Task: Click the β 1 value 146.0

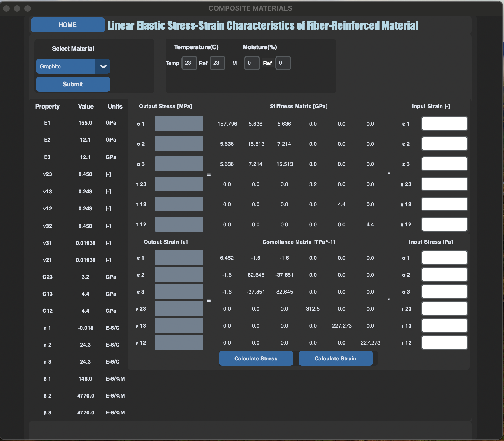Action: (85, 379)
